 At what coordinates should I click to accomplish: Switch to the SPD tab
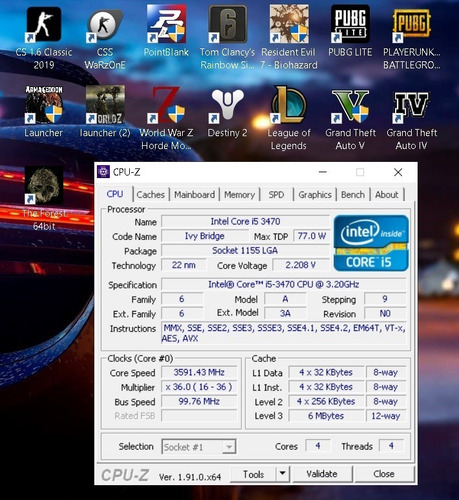(276, 195)
